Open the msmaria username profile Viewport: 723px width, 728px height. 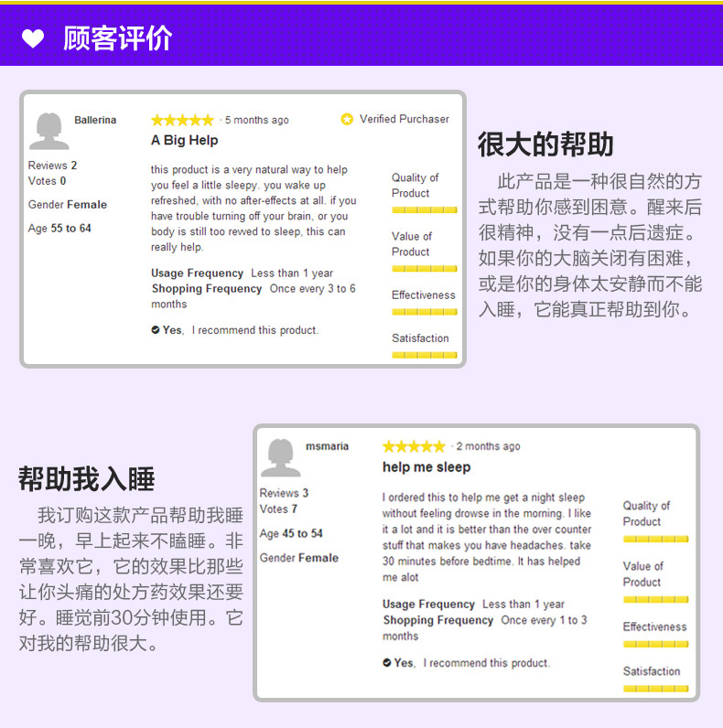click(x=327, y=446)
